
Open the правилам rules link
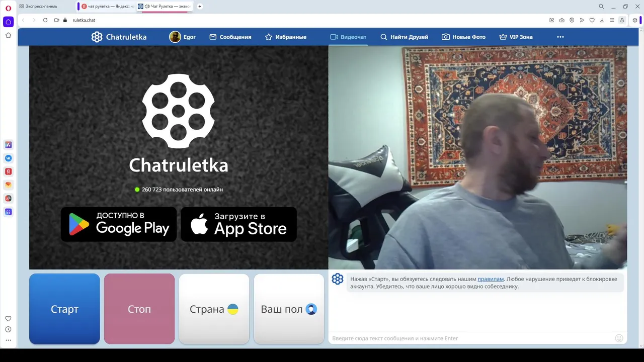[491, 279]
